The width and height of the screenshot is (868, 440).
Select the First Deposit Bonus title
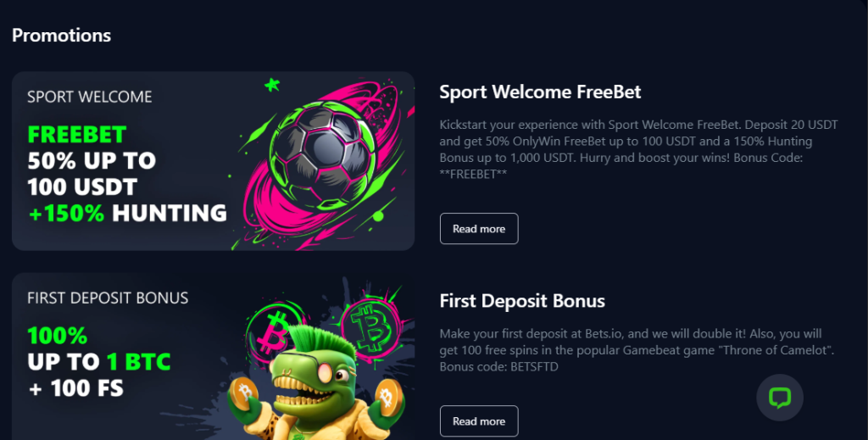pyautogui.click(x=522, y=301)
